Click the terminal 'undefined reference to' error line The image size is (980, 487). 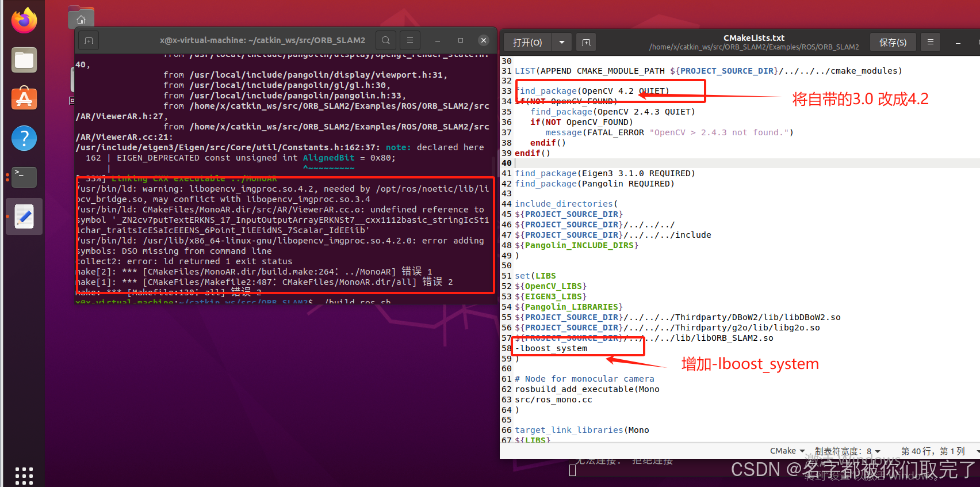coord(282,220)
